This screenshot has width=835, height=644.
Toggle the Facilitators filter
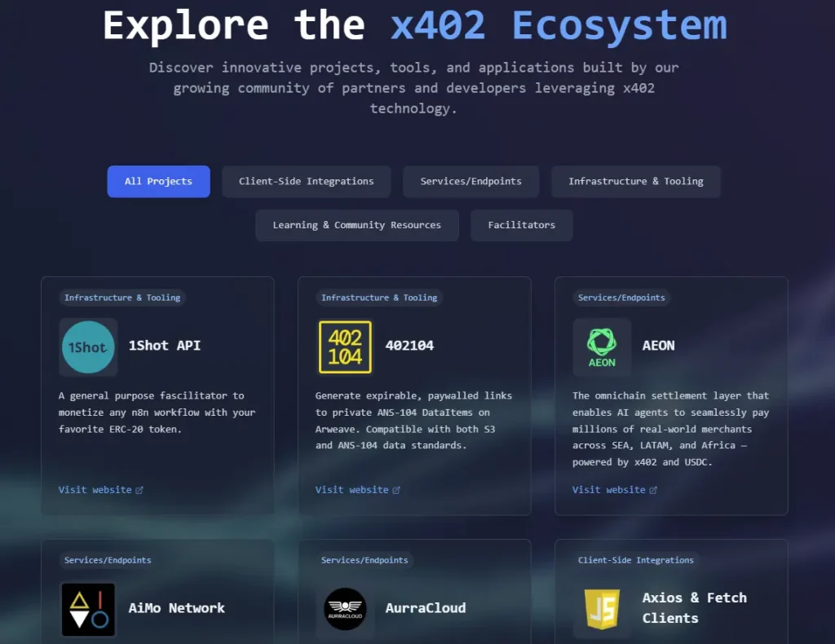[521, 225]
